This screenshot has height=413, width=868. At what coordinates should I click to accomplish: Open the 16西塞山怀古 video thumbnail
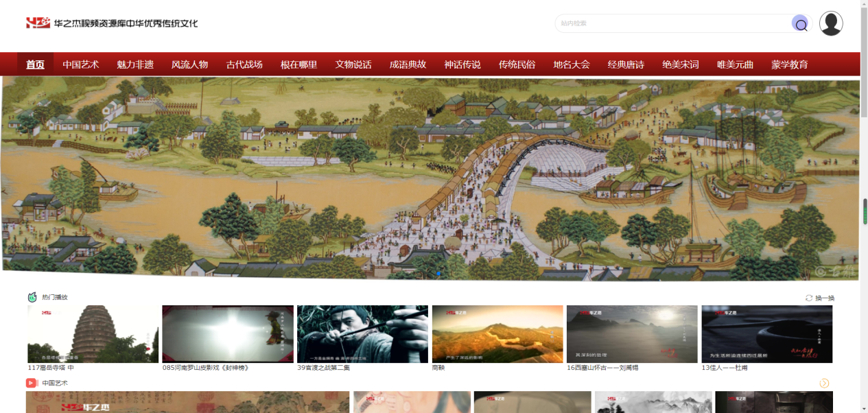point(632,334)
